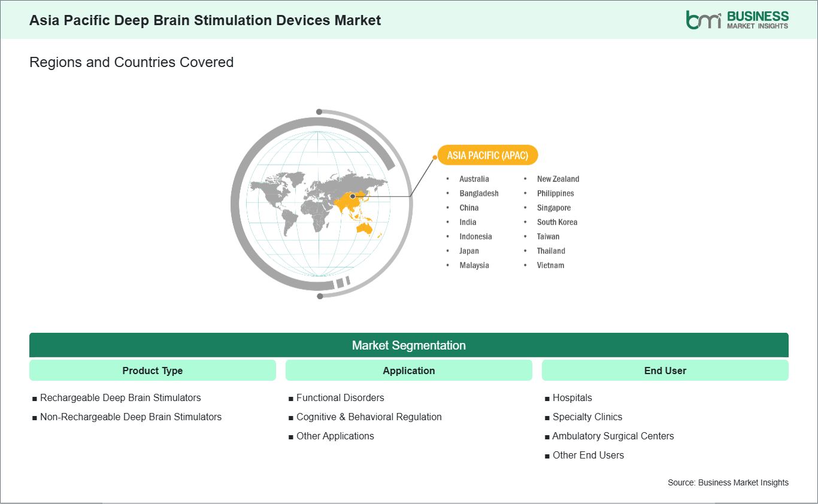This screenshot has height=504, width=818.
Task: Click the country Singapore
Action: [x=554, y=208]
